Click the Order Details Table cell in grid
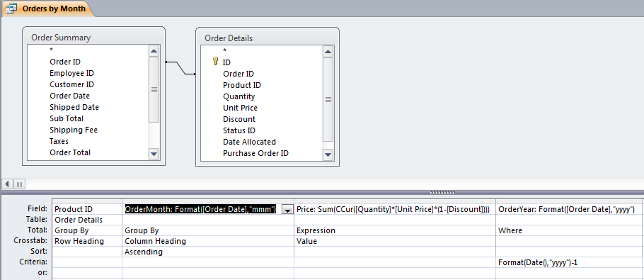The width and height of the screenshot is (644, 280). pos(87,220)
